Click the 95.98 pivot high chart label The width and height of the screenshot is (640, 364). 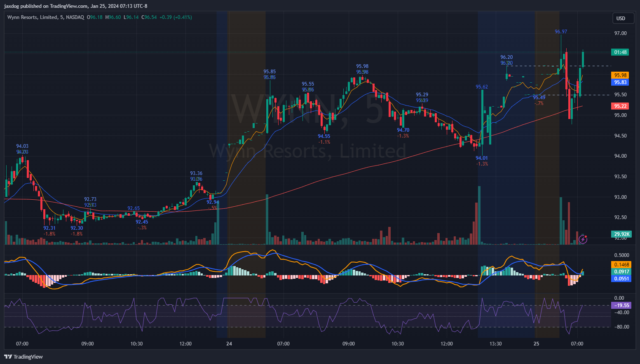(x=362, y=66)
